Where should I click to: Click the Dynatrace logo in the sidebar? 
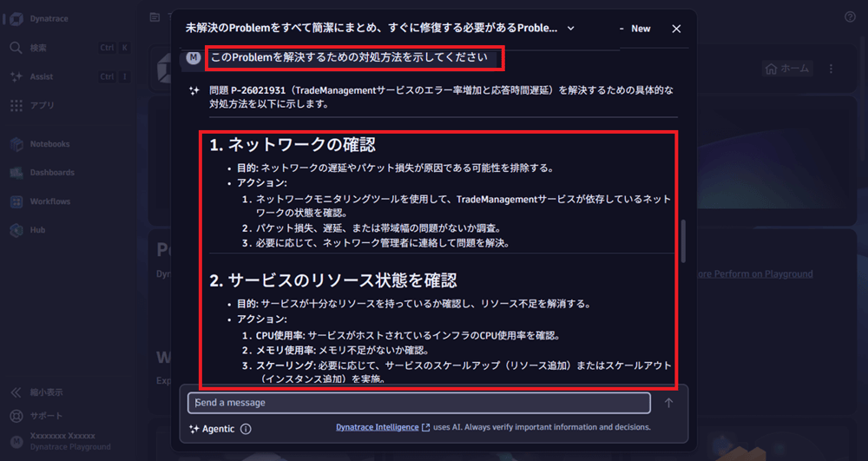coord(16,19)
